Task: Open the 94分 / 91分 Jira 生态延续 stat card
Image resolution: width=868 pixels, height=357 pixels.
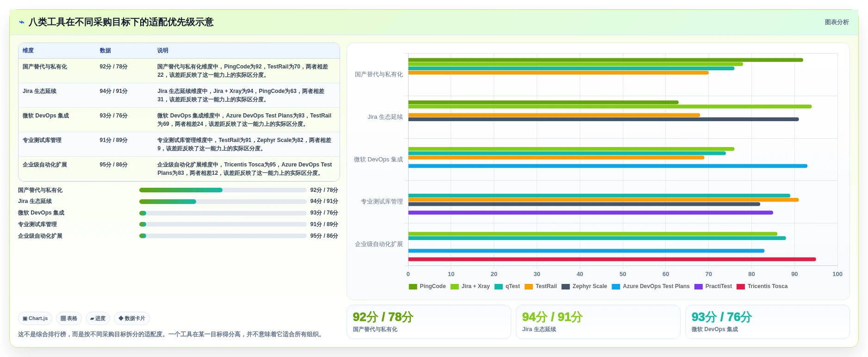Action: point(598,322)
